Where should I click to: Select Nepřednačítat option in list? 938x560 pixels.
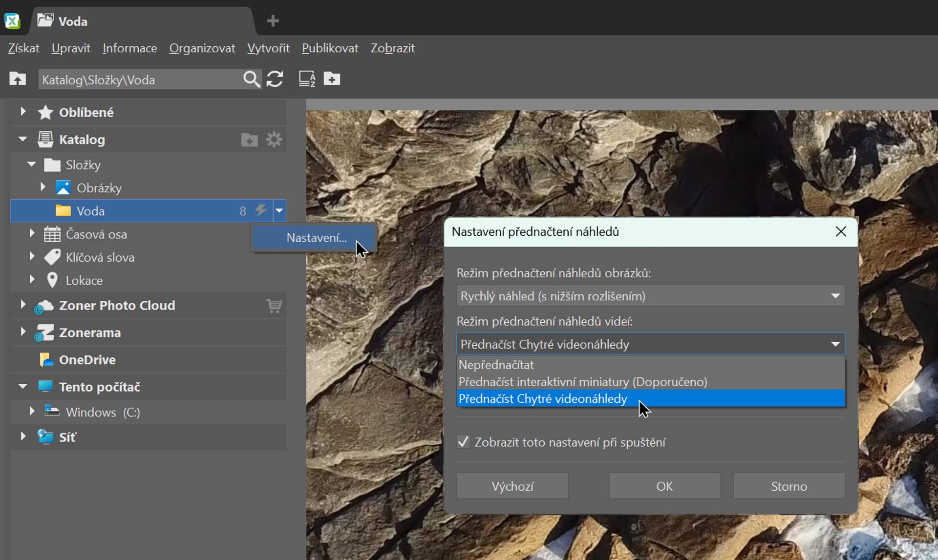[x=496, y=365]
